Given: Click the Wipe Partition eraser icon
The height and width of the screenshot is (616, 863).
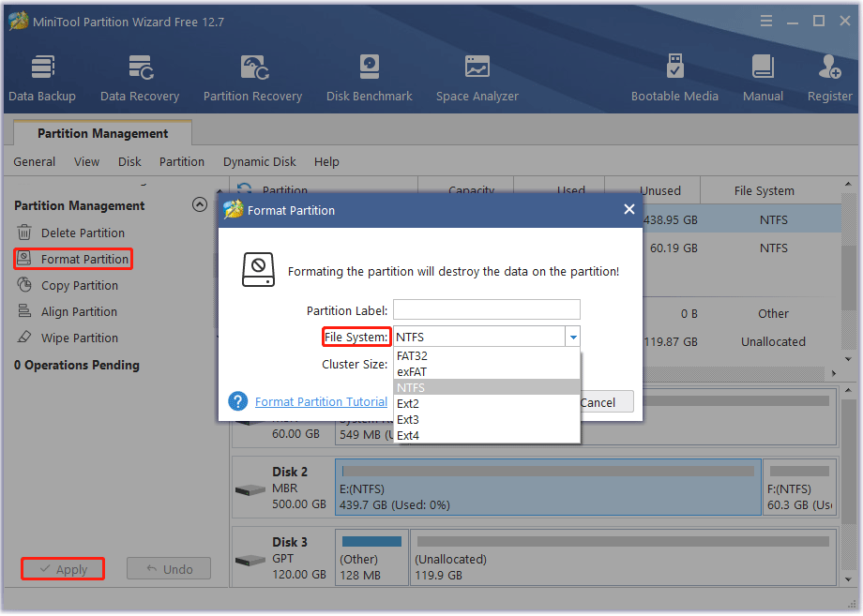Looking at the screenshot, I should (x=24, y=338).
